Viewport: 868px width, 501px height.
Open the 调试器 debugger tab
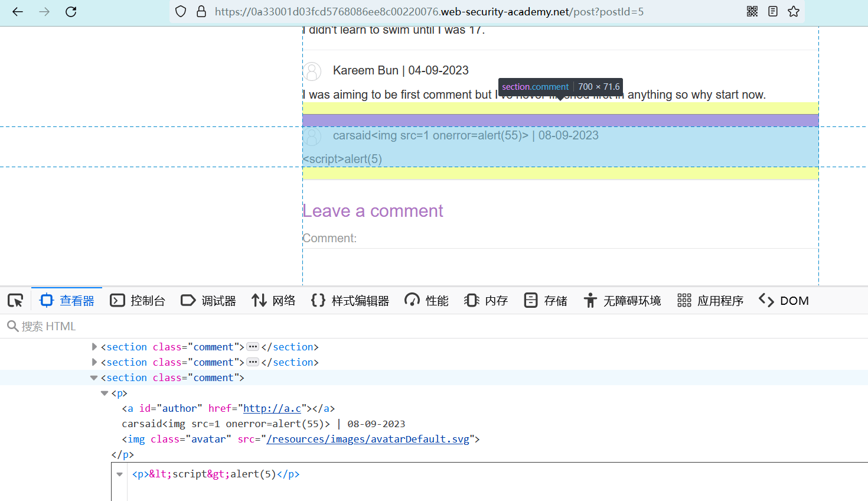pos(208,301)
